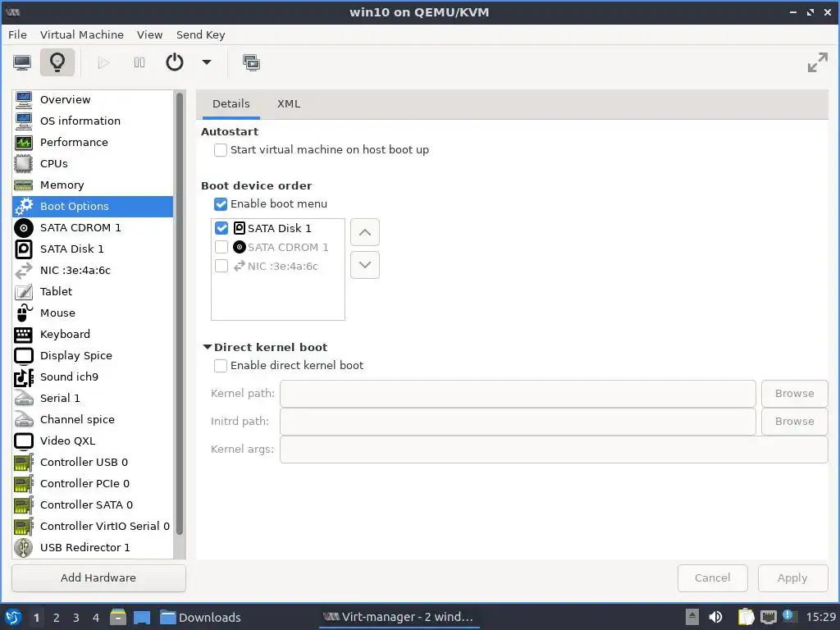The image size is (840, 630).
Task: Open the taskbar start menu icon
Action: pos(13,617)
